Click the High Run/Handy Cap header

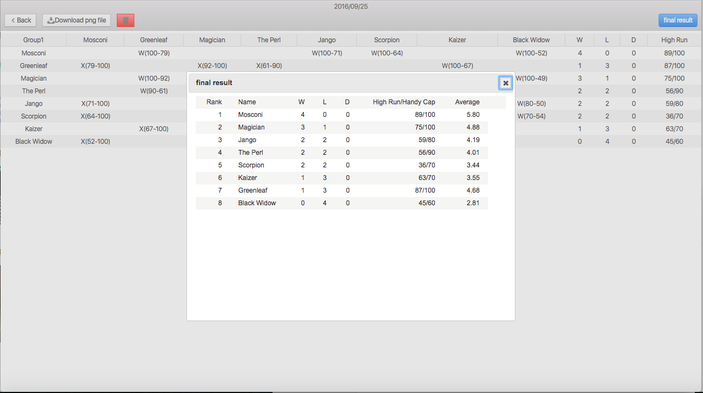point(404,102)
